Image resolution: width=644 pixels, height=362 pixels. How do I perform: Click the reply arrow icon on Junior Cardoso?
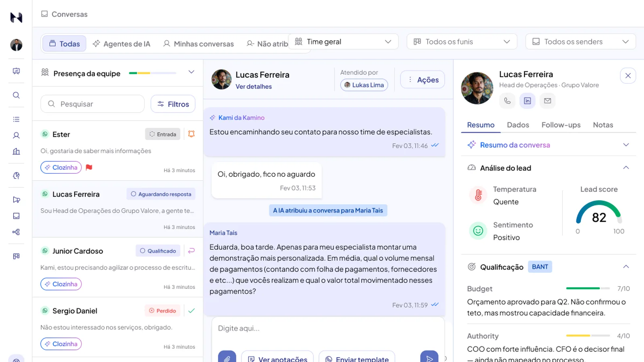tap(192, 251)
